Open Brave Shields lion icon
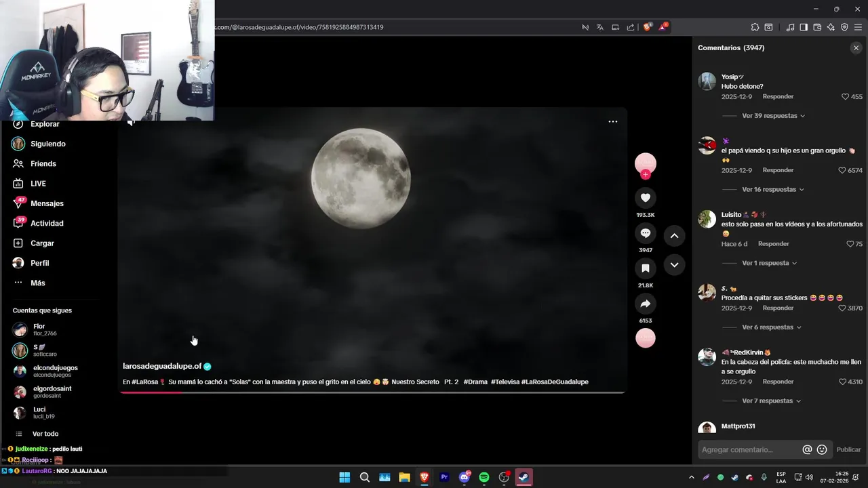868x488 pixels. pos(648,27)
